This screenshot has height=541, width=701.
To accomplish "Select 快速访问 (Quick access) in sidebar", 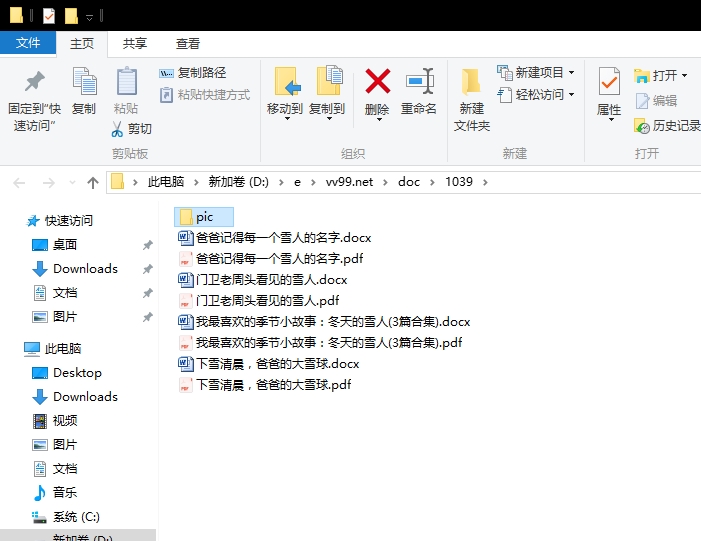I will (60, 220).
